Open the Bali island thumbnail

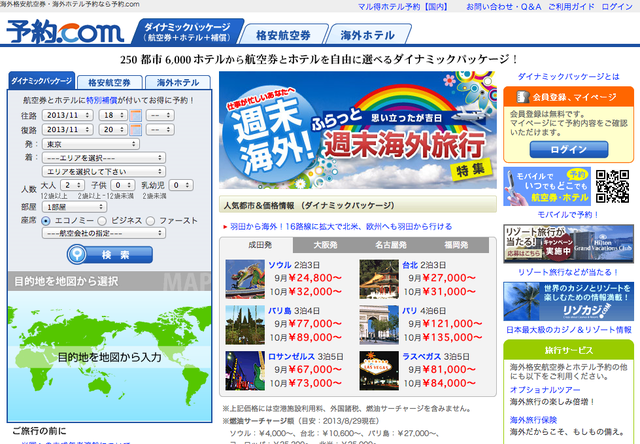[x=245, y=325]
